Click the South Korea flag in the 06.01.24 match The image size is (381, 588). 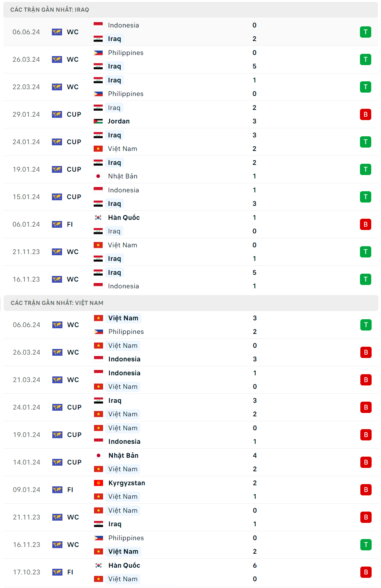tap(98, 218)
